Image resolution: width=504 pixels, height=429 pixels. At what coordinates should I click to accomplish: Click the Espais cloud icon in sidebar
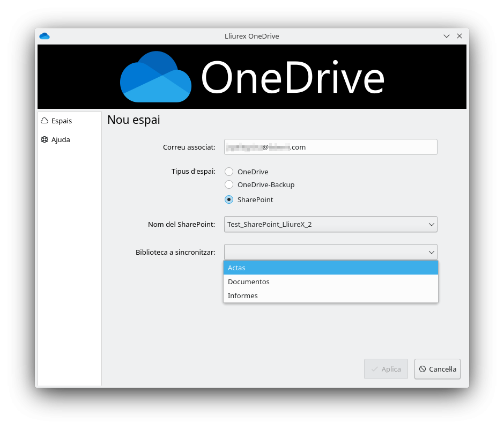click(x=44, y=121)
